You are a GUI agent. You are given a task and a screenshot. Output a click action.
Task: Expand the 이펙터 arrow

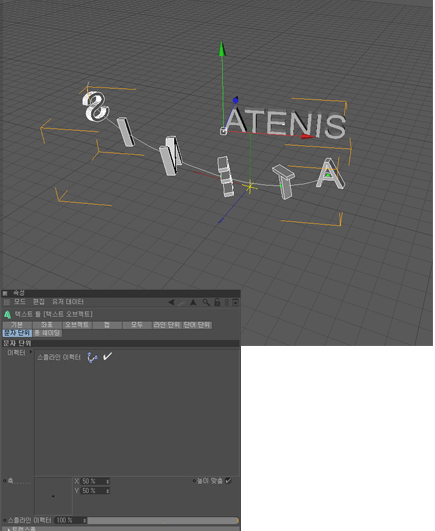pos(31,352)
